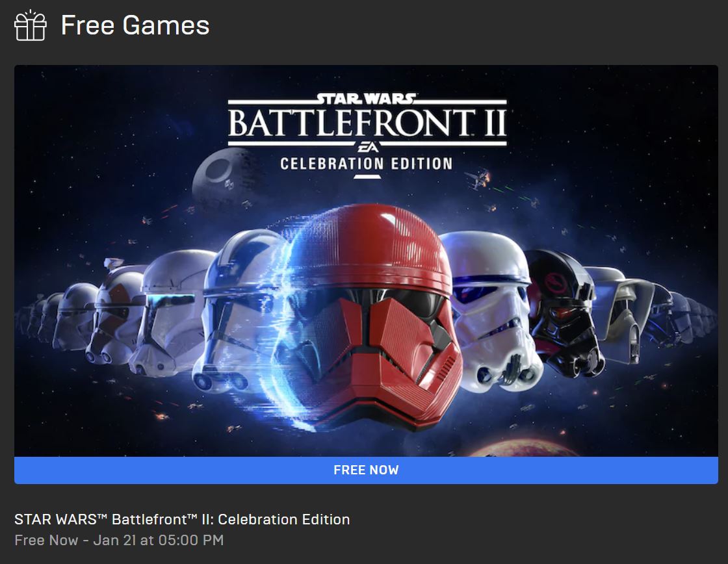This screenshot has width=728, height=564.
Task: Click the white underline below Celebration Edition
Action: (x=367, y=177)
